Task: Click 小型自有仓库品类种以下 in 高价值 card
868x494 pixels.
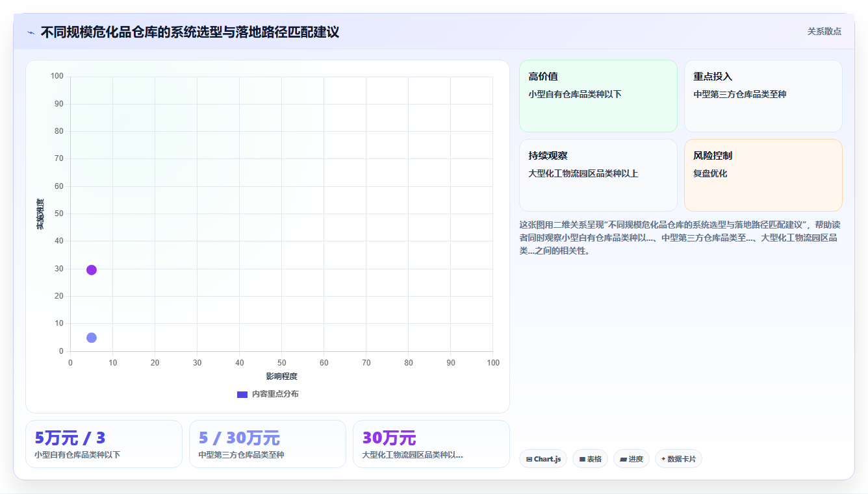Action: pyautogui.click(x=575, y=94)
